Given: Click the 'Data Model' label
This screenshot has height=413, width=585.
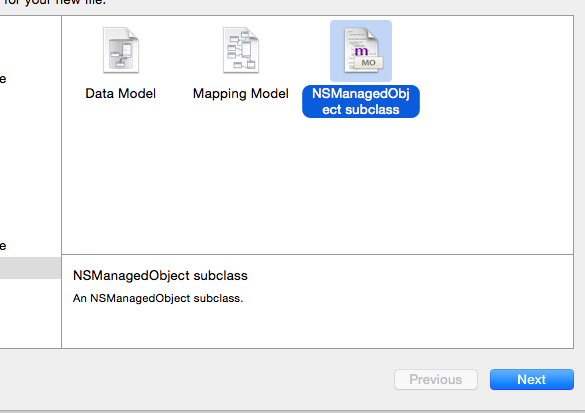Looking at the screenshot, I should tap(121, 93).
